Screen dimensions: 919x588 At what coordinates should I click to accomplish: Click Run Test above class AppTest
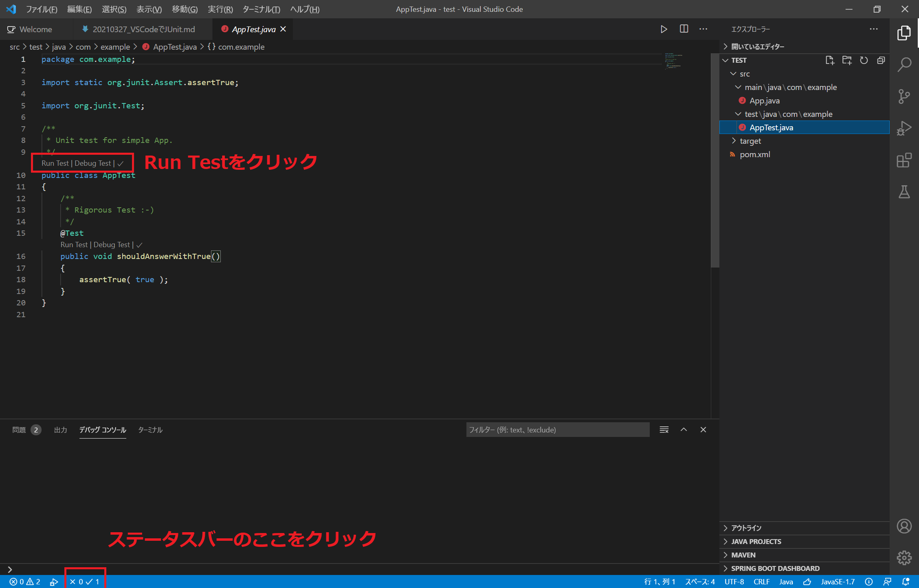pyautogui.click(x=55, y=163)
